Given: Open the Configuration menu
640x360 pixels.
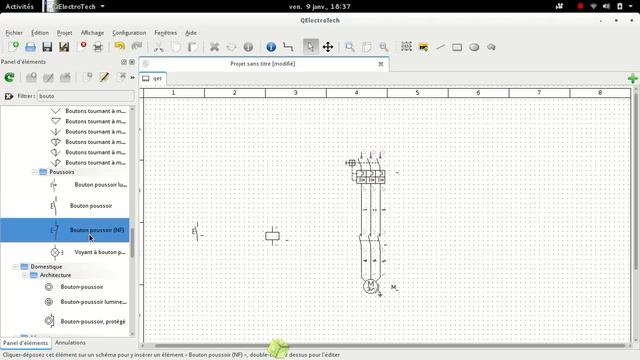Looking at the screenshot, I should (129, 33).
